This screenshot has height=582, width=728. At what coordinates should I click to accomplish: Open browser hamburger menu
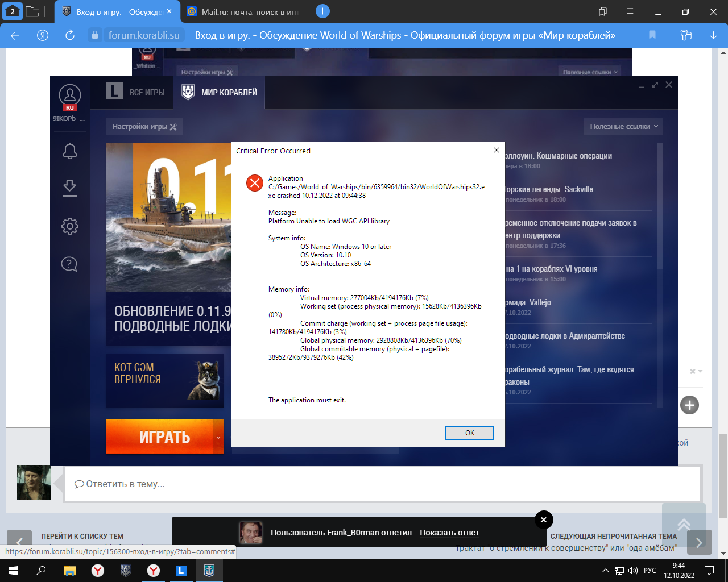[630, 11]
